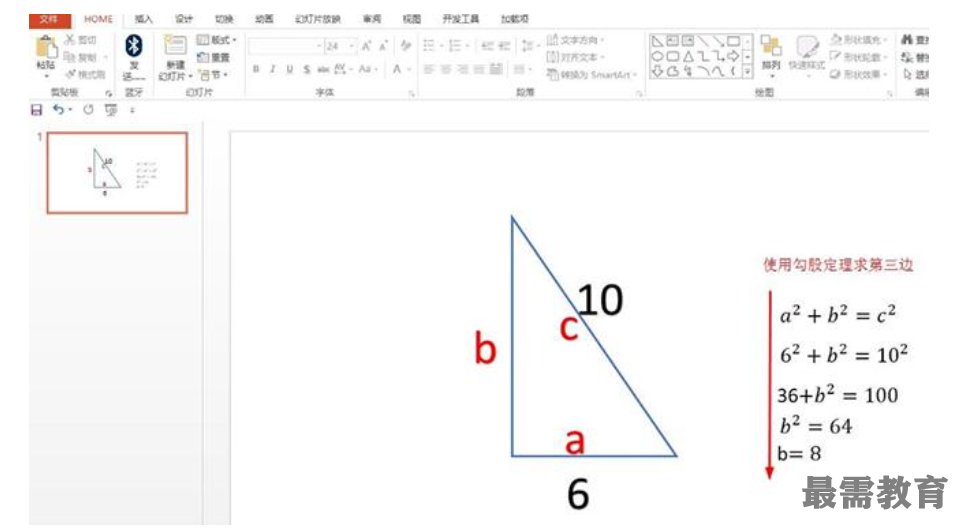The height and width of the screenshot is (532, 954).
Task: Select the text box shape in gallery
Action: pyautogui.click(x=672, y=41)
